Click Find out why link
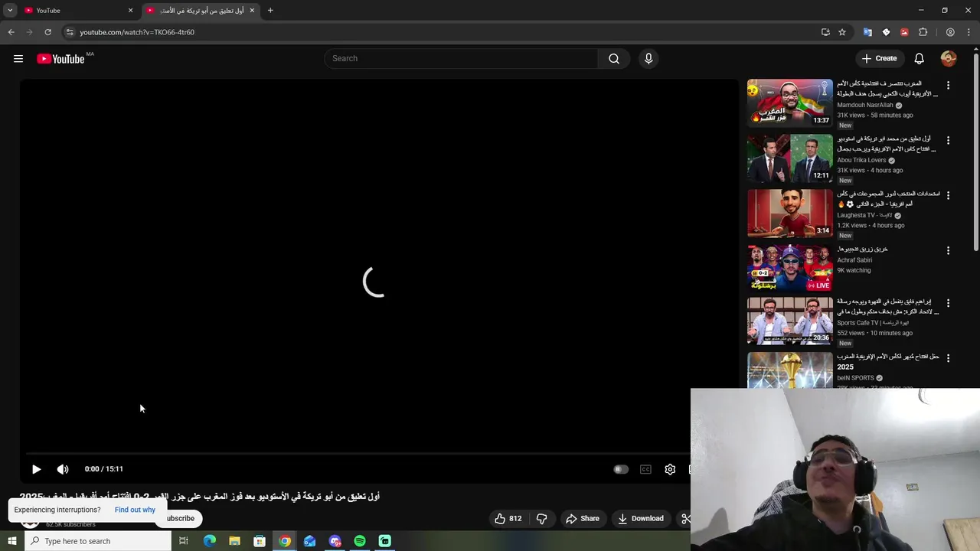This screenshot has width=980, height=551. (135, 510)
